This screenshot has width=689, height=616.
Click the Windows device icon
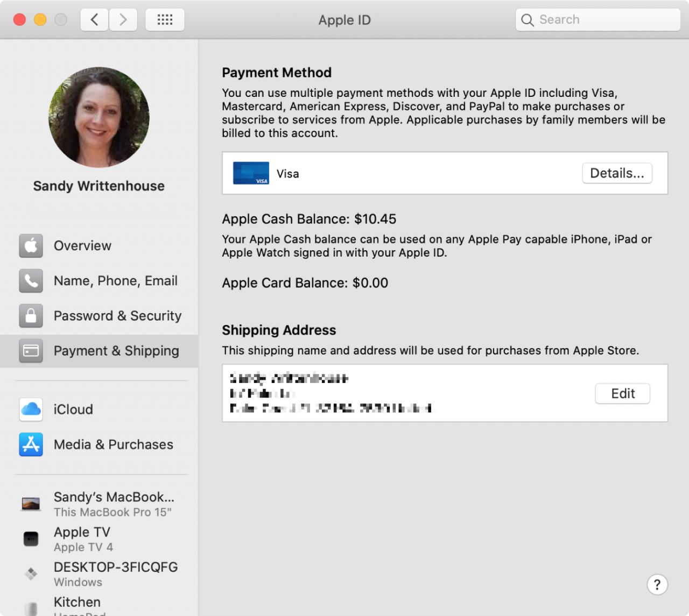tap(31, 573)
